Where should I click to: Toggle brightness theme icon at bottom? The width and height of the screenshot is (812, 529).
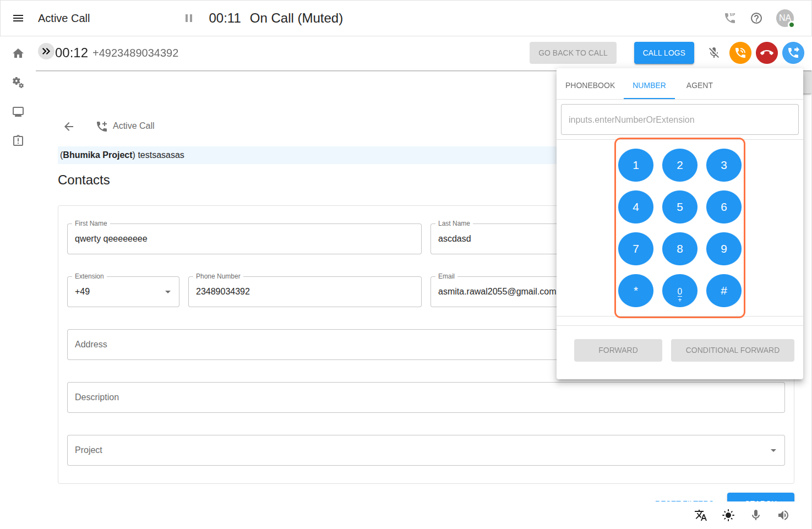tap(728, 515)
